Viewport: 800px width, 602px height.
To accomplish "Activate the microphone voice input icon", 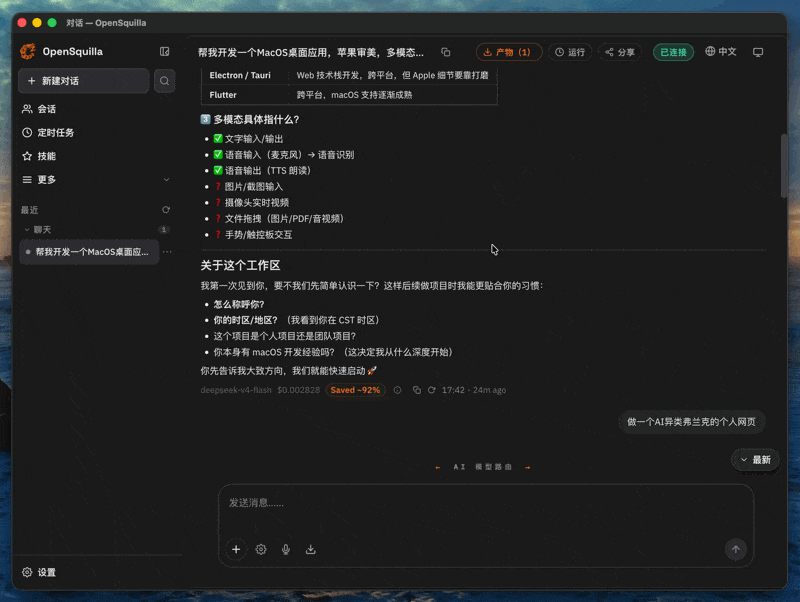I will click(286, 549).
